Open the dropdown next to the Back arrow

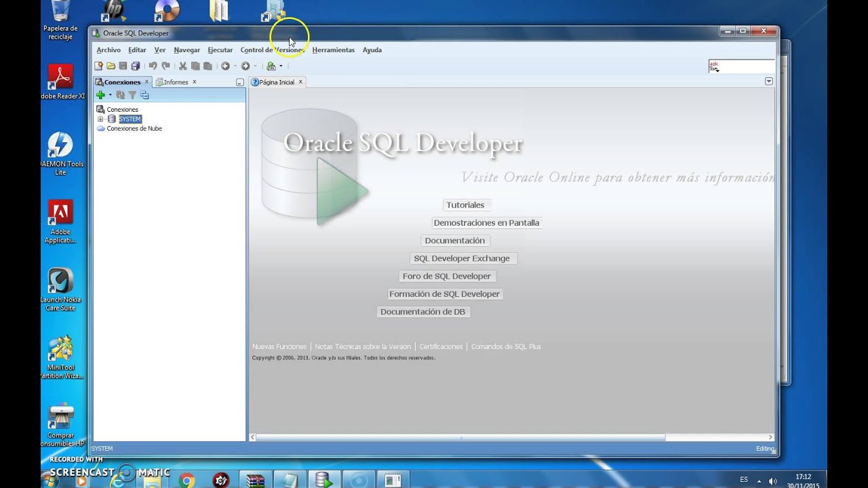tap(235, 66)
